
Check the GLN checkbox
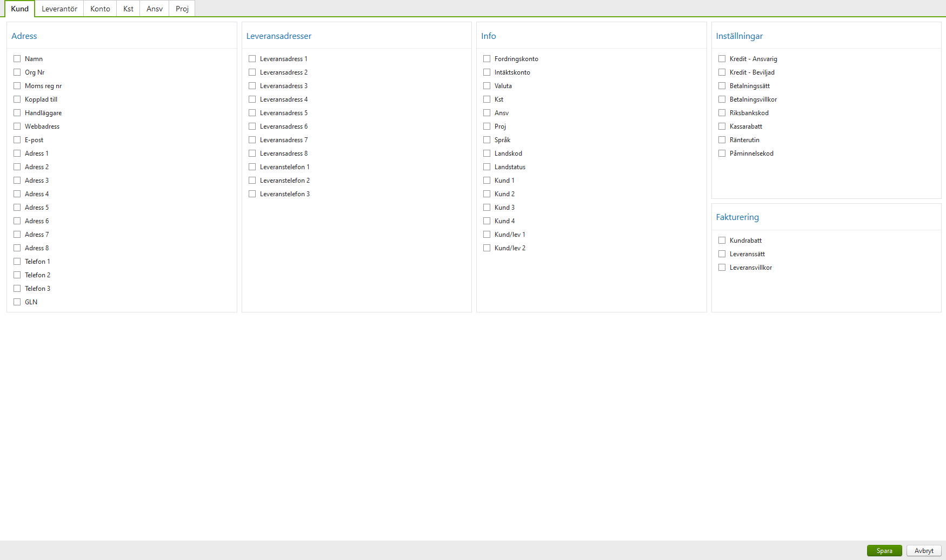[17, 302]
